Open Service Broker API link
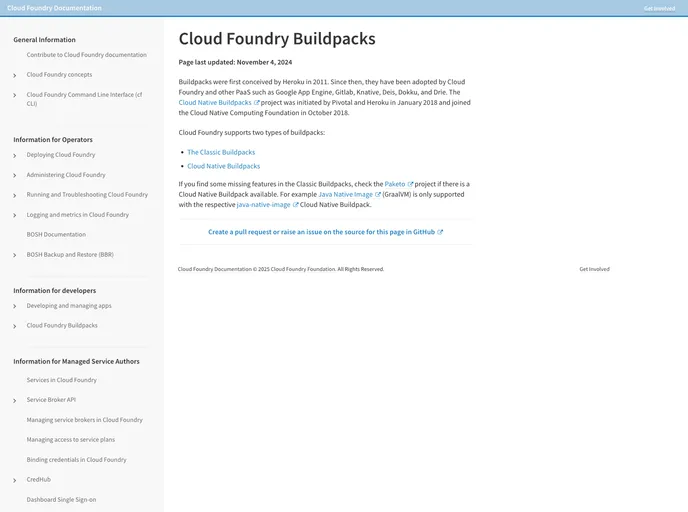The image size is (688, 512). (51, 400)
